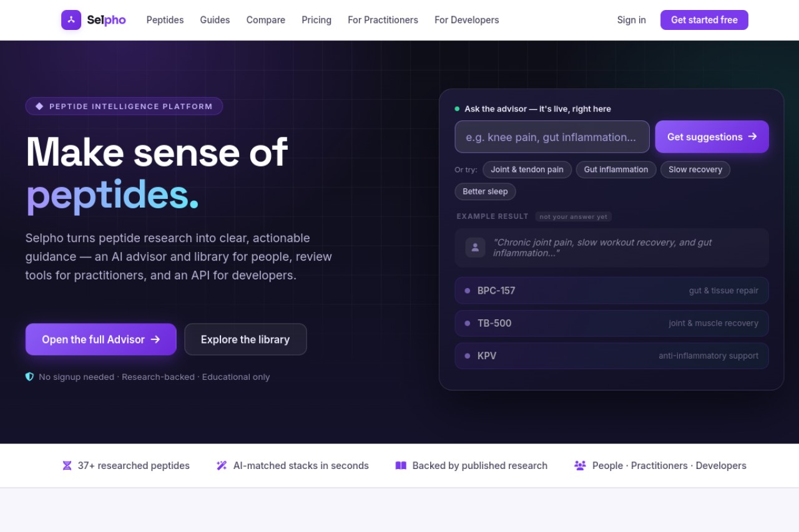Select the Gut inflammation chip
Viewport: 799px width, 532px height.
616,170
